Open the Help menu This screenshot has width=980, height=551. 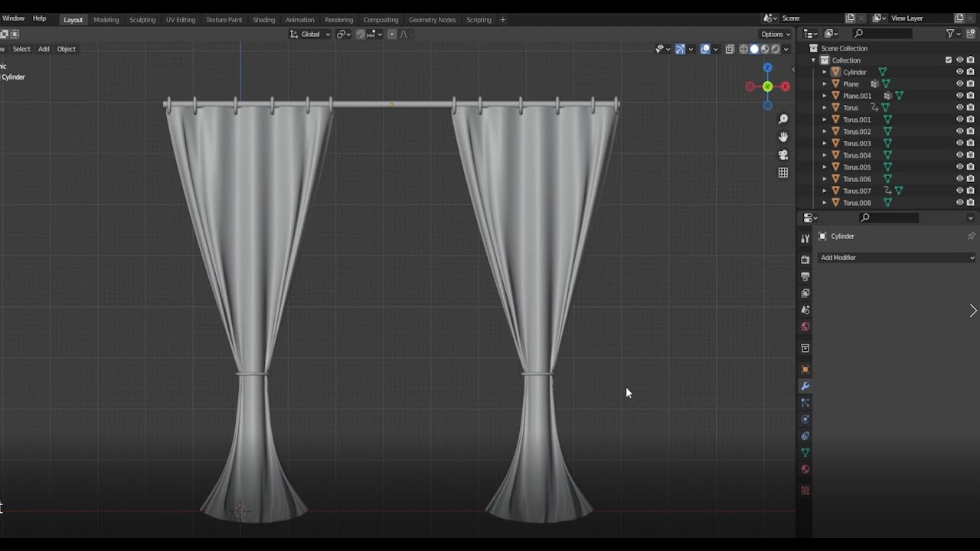click(x=39, y=18)
